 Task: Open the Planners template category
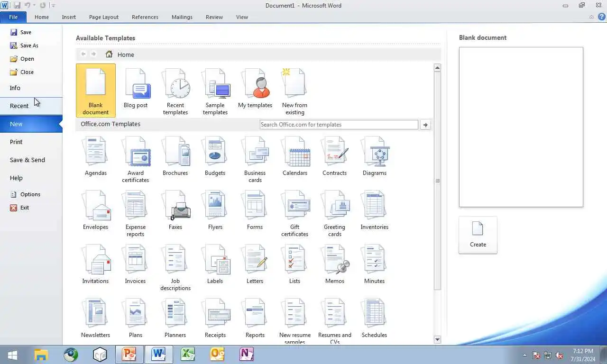[x=175, y=318]
